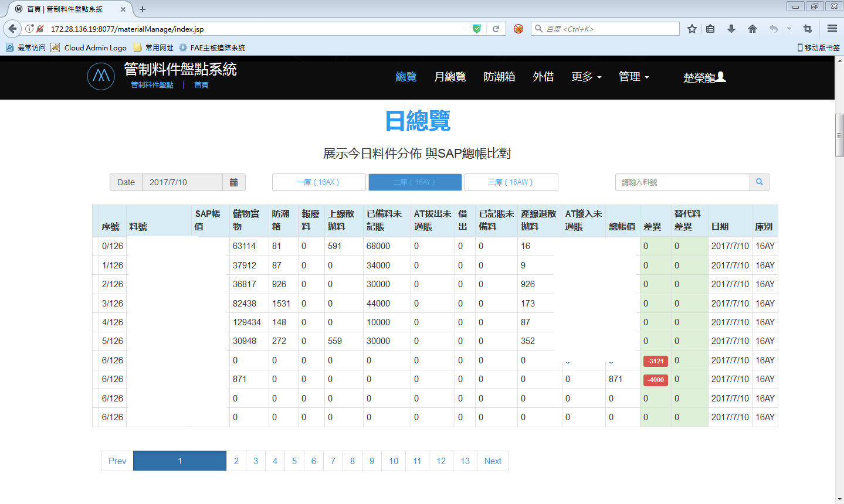Image resolution: width=844 pixels, height=504 pixels.
Task: Open the 防潮箱 navigation tab
Action: click(x=499, y=77)
